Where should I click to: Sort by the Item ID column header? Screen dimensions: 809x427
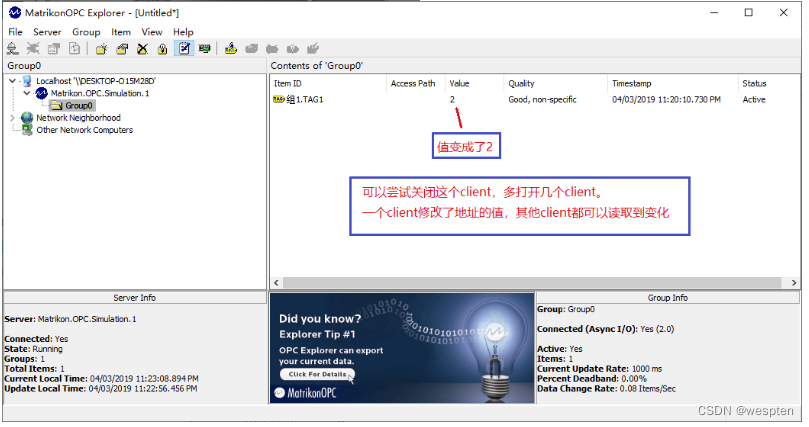(328, 84)
